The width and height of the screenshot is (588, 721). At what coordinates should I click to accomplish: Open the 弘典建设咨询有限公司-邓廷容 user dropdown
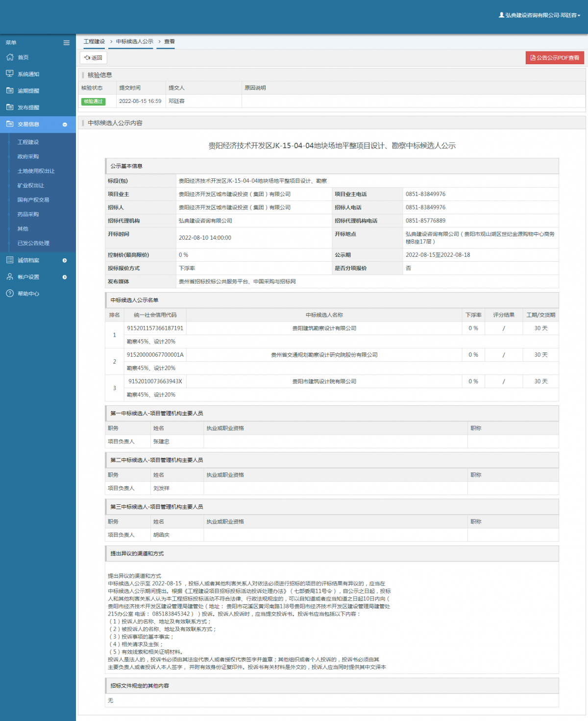point(539,15)
